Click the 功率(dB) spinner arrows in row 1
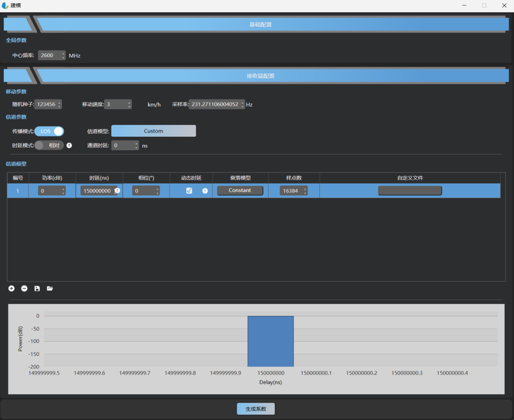 [63, 191]
